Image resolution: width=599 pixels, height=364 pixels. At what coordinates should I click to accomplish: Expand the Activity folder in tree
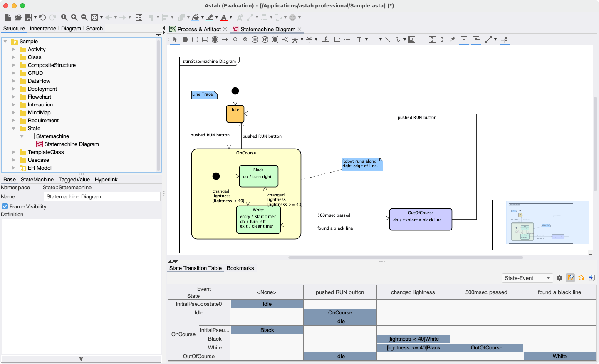tap(14, 50)
